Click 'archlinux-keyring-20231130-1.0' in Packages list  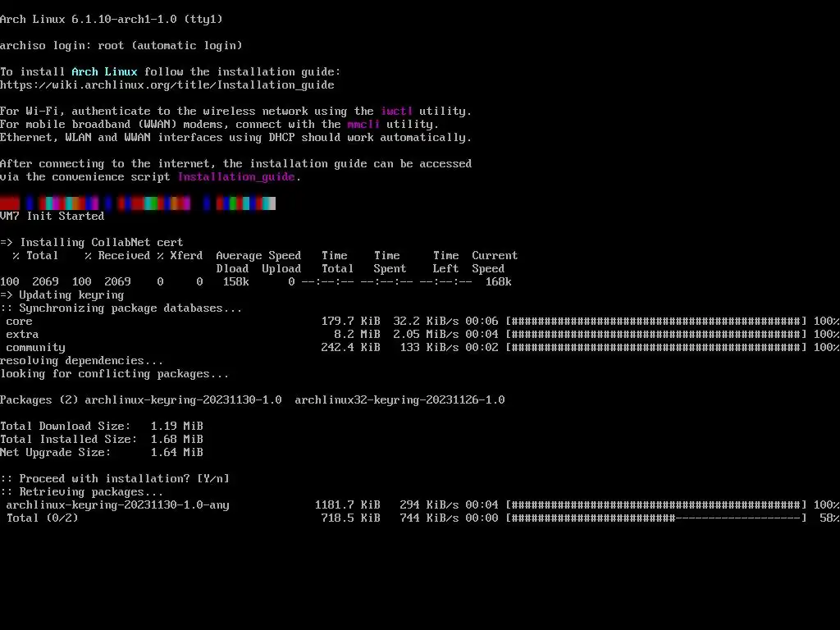pos(183,400)
